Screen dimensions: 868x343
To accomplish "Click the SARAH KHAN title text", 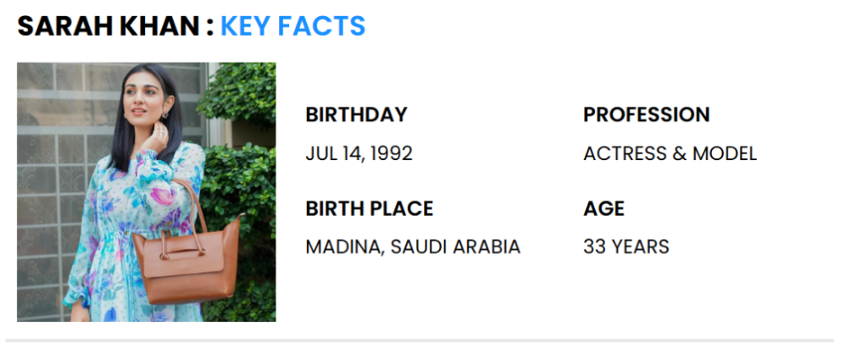I will [108, 26].
